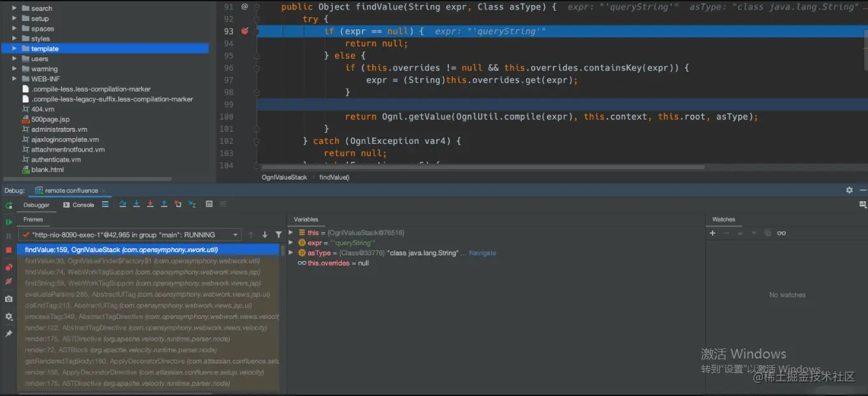Add new watch with plus icon

[713, 233]
